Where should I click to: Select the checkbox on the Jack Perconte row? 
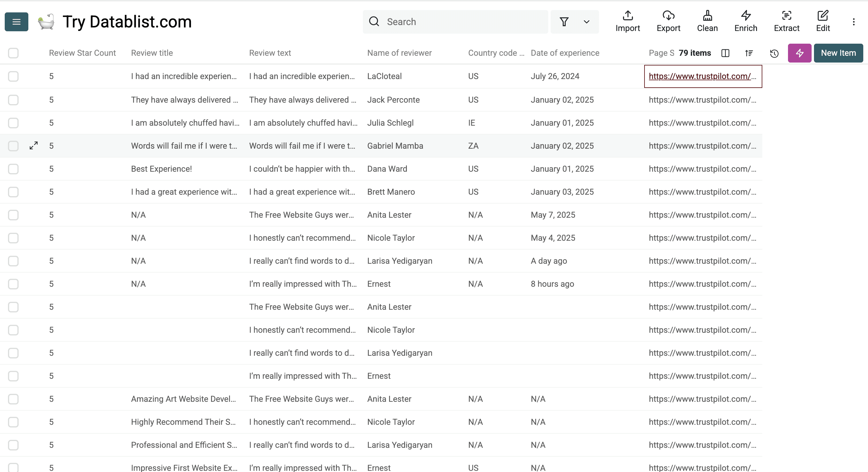pos(13,100)
